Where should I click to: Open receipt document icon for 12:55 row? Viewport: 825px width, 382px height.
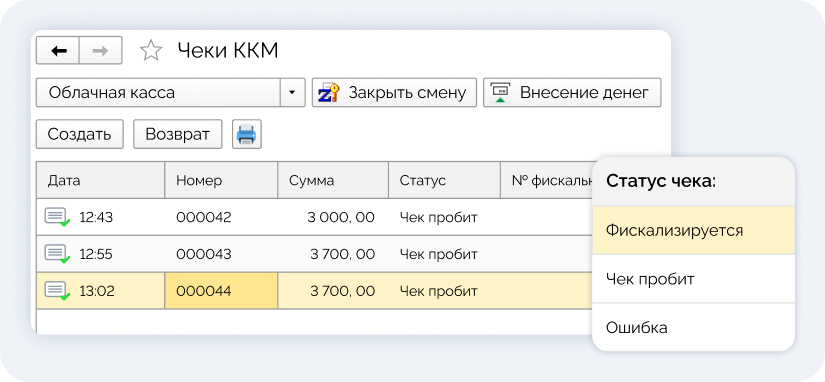pos(57,254)
